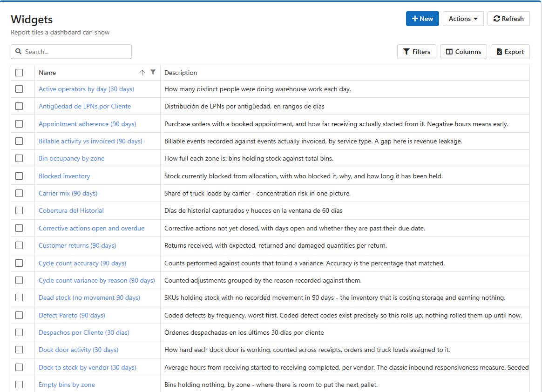Click the magnifier icon in the search box
Viewport: 542px width, 392px height.
[18, 52]
